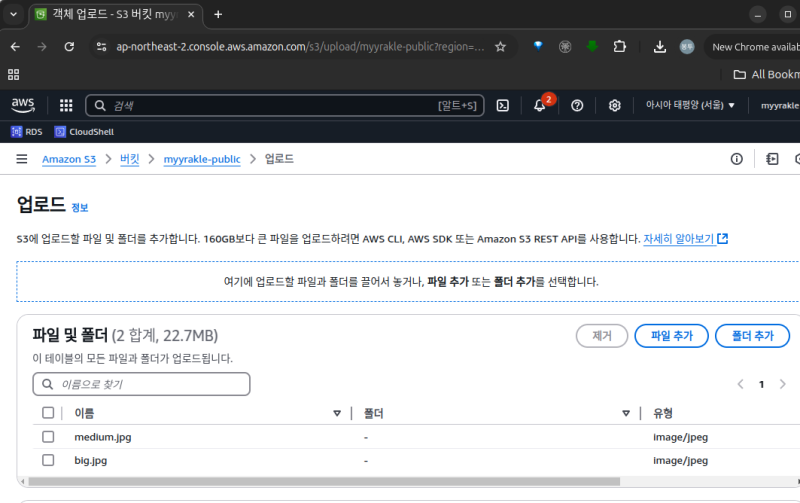Click the green download extension icon
This screenshot has height=503, width=800.
coord(592,46)
